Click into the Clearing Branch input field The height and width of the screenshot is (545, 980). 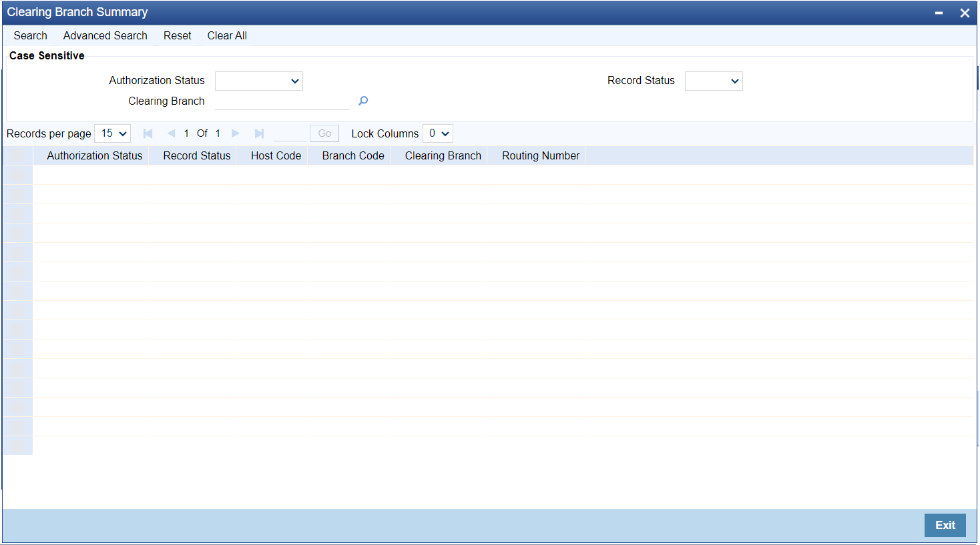[x=282, y=101]
